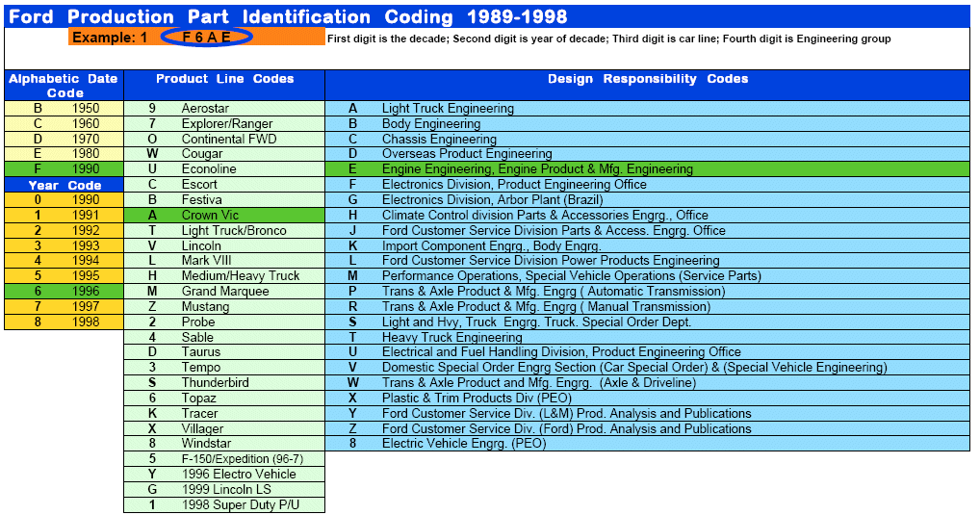Click the 'Thunderbird' row
The image size is (980, 515).
point(224,382)
